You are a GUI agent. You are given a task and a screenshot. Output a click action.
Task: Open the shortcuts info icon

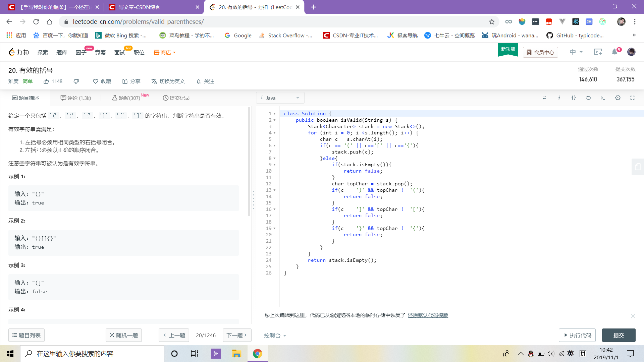[559, 98]
